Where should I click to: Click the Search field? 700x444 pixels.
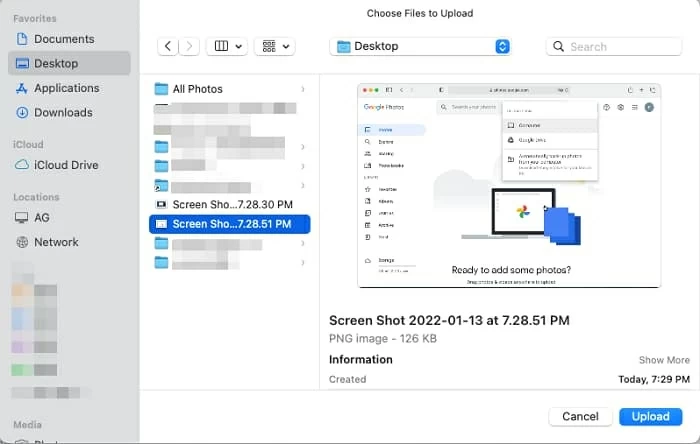(614, 46)
